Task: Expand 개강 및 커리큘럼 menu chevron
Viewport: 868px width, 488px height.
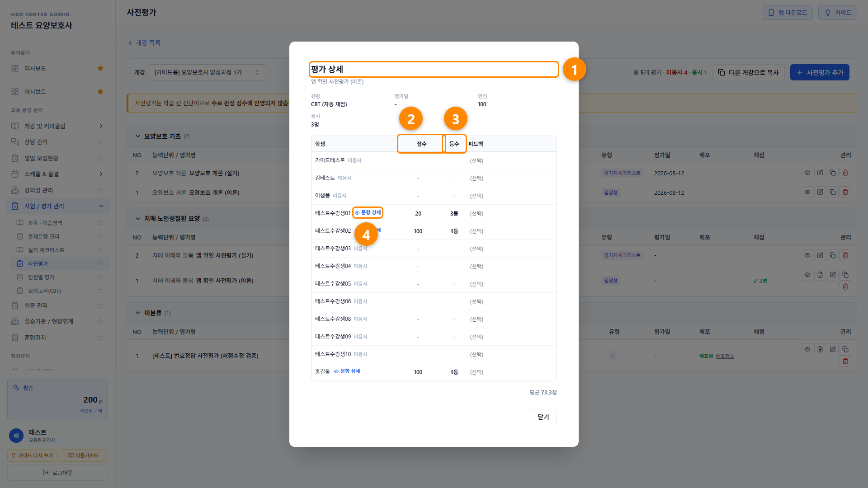Action: pos(101,126)
